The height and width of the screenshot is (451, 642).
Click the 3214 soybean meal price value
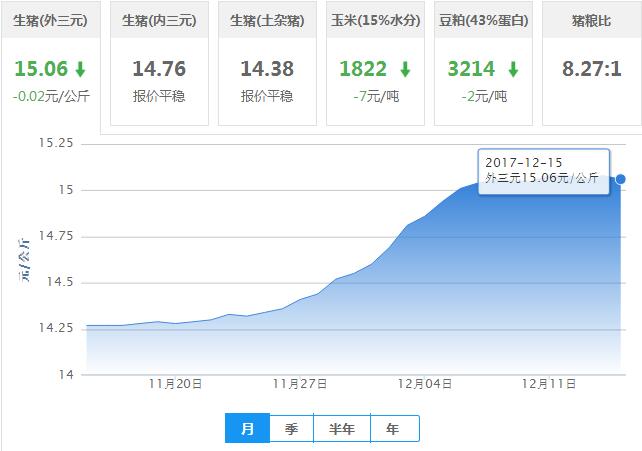[x=471, y=69]
